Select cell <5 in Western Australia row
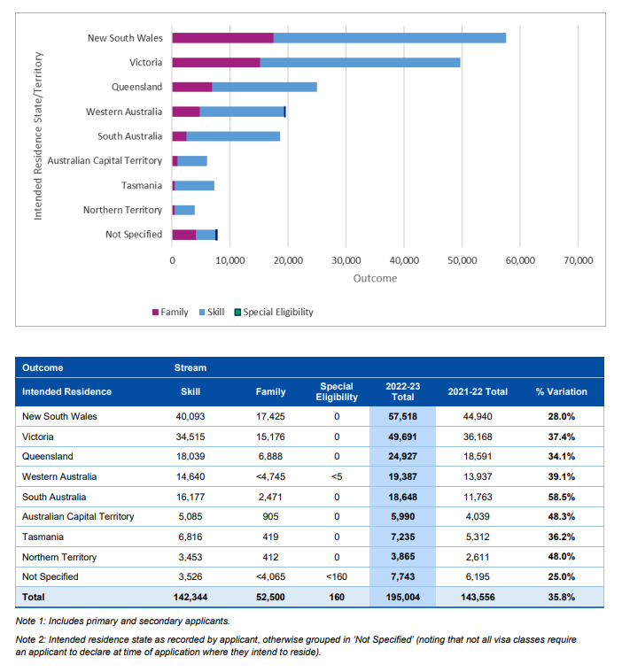 pos(337,477)
